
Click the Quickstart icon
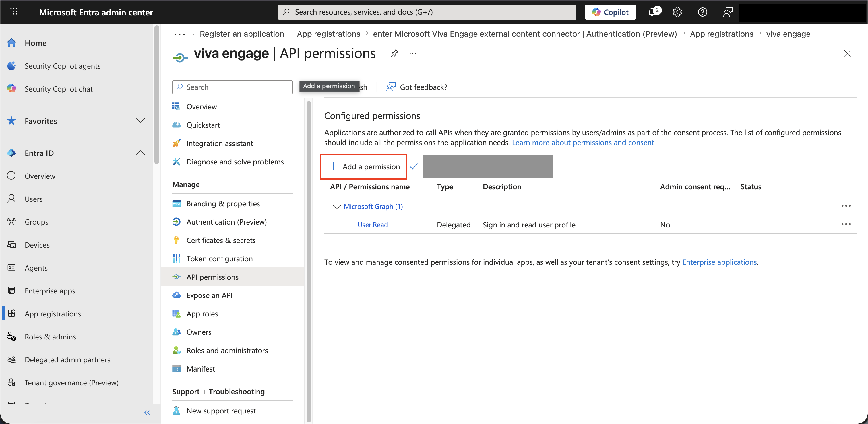176,125
